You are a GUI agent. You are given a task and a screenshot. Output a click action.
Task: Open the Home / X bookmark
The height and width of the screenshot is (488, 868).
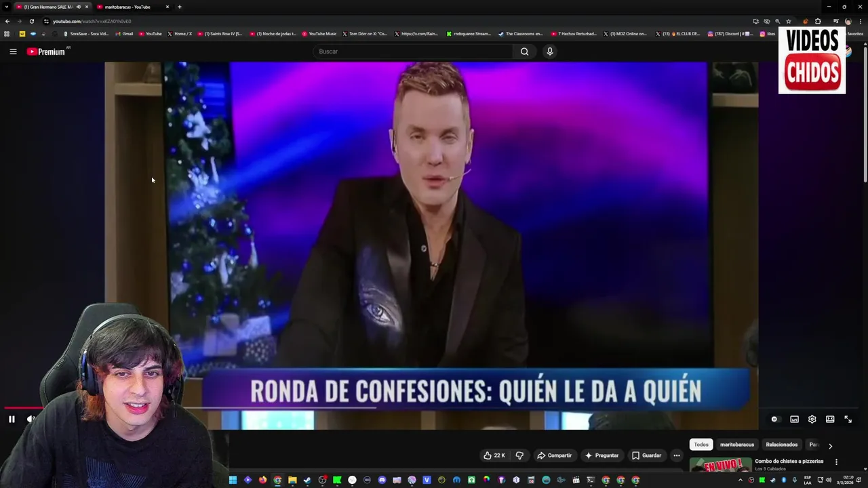(x=180, y=34)
